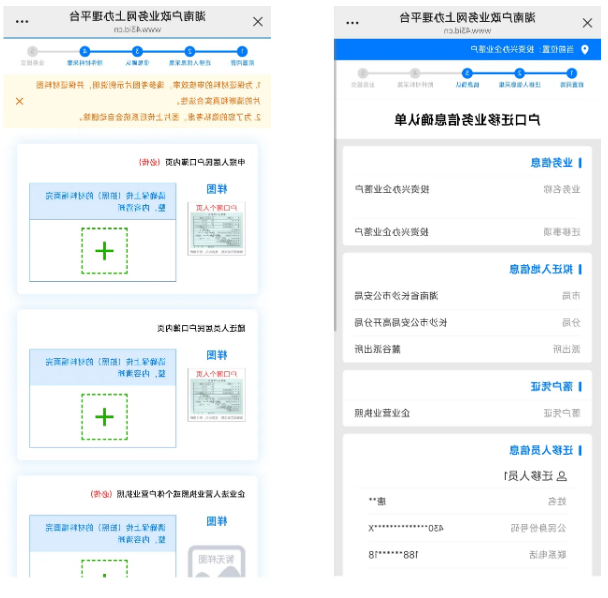View the sample image for 申报人居民户口簿内页

tap(216, 229)
